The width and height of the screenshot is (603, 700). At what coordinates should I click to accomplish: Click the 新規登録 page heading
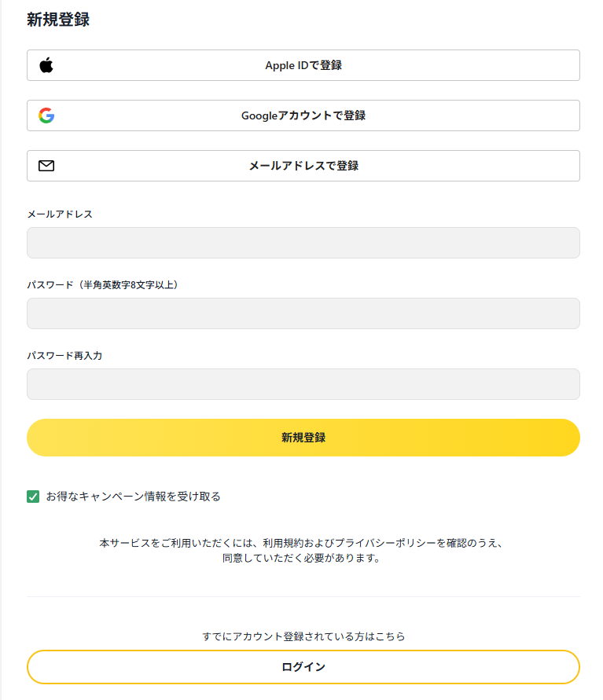[x=58, y=20]
